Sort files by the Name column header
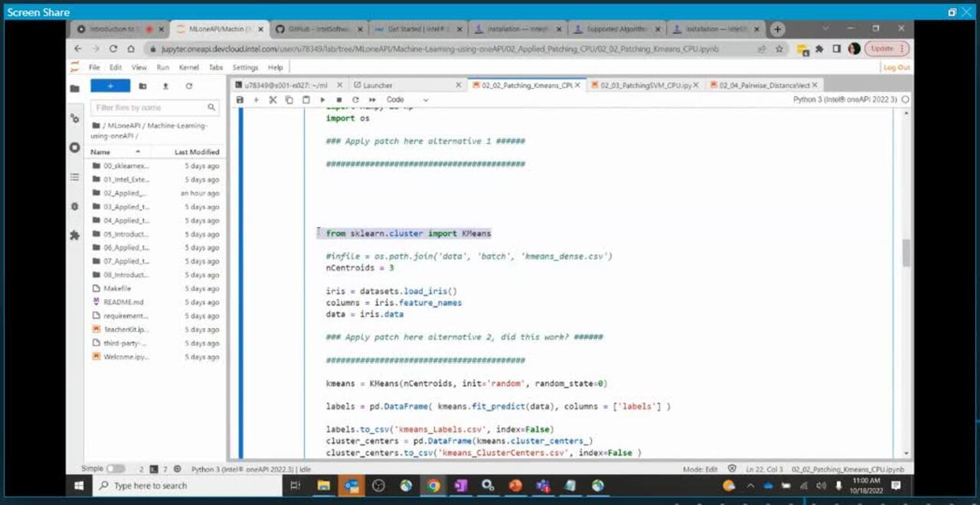This screenshot has height=505, width=980. pyautogui.click(x=101, y=152)
